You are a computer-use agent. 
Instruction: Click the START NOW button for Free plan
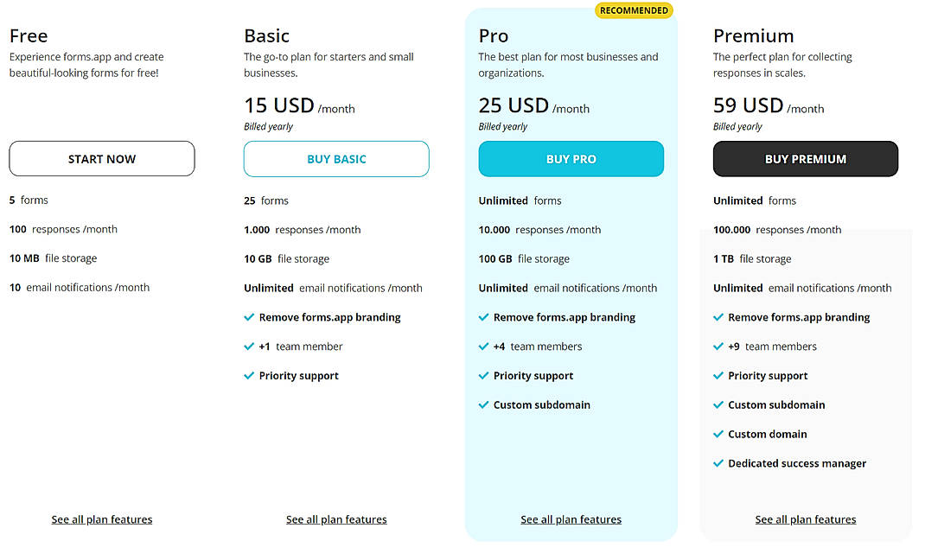click(101, 158)
